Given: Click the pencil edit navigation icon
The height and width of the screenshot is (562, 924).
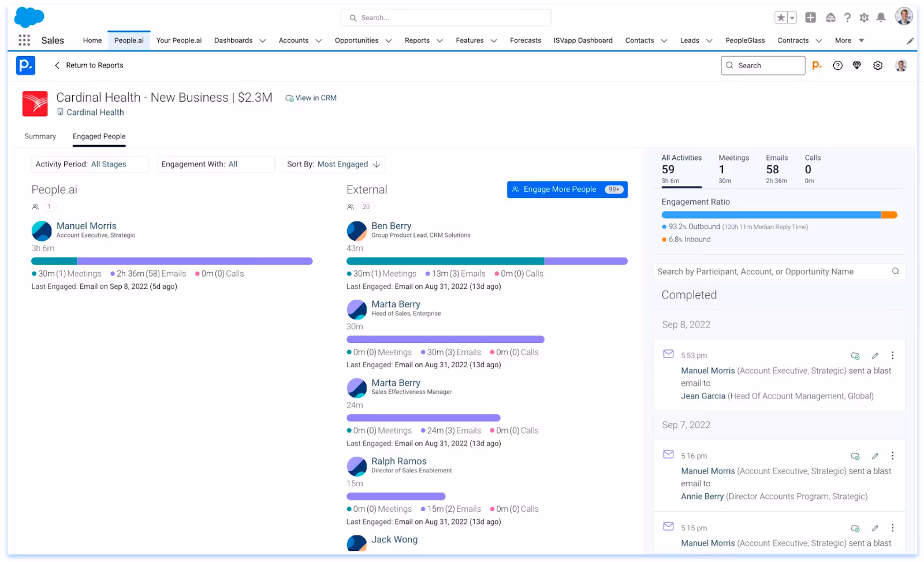Looking at the screenshot, I should click(910, 41).
